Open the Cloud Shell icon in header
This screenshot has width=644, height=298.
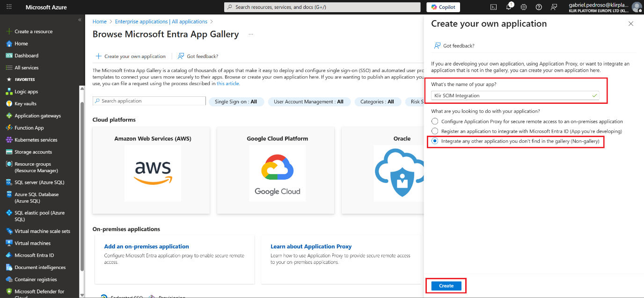coord(493,7)
